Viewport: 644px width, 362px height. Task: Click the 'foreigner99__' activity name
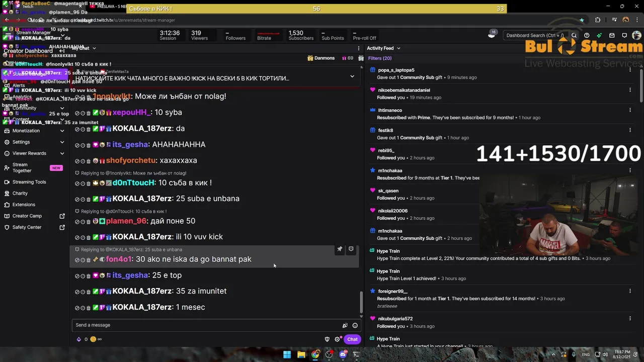tap(392, 292)
